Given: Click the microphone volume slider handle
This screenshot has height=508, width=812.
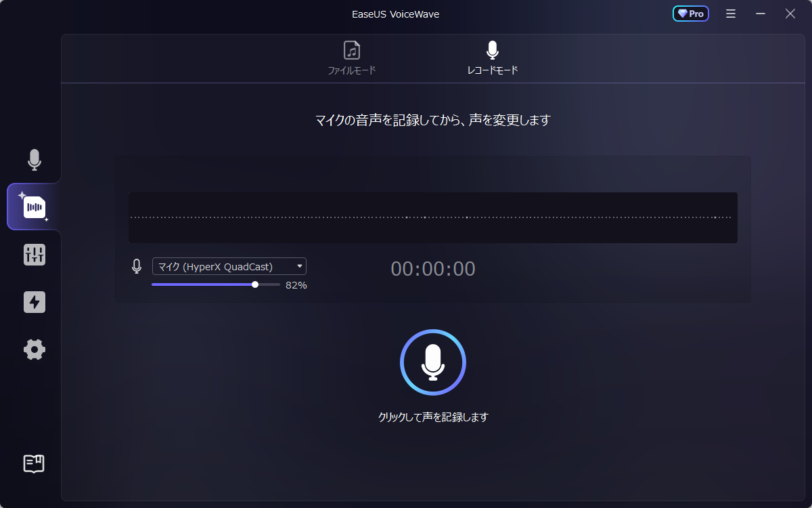Looking at the screenshot, I should pos(255,284).
